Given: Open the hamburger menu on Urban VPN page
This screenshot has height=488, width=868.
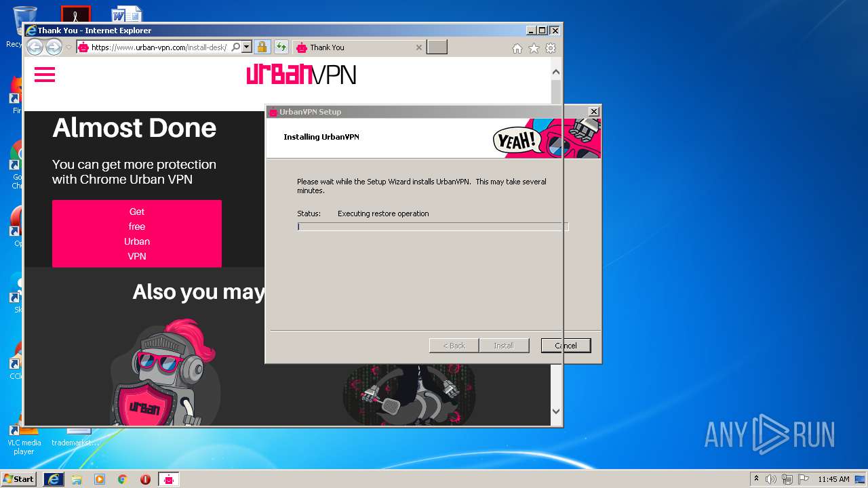Looking at the screenshot, I should pyautogui.click(x=44, y=75).
